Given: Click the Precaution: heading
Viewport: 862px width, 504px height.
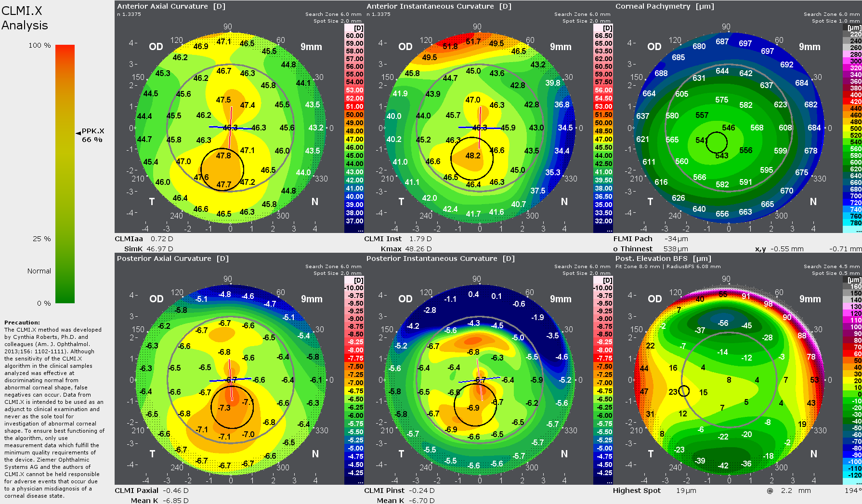Looking at the screenshot, I should pyautogui.click(x=22, y=323).
